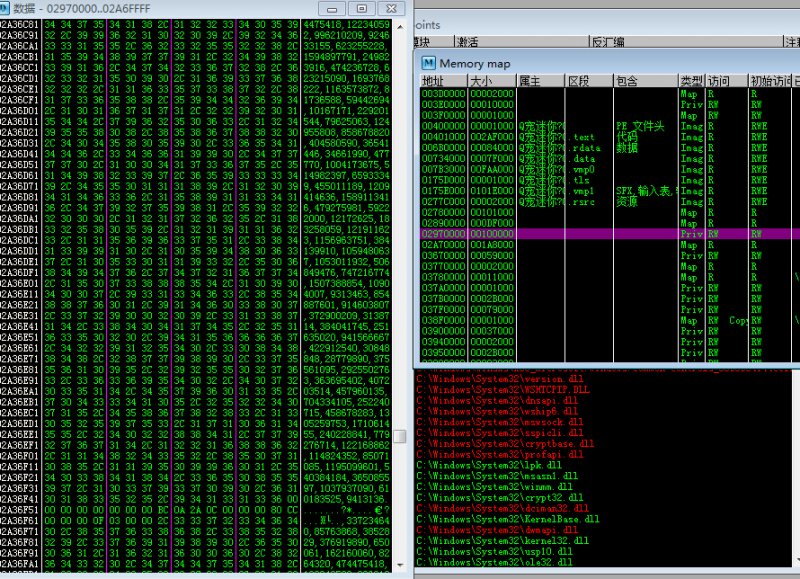Click log line mswsock.dll
This screenshot has width=800, height=579.
499,422
